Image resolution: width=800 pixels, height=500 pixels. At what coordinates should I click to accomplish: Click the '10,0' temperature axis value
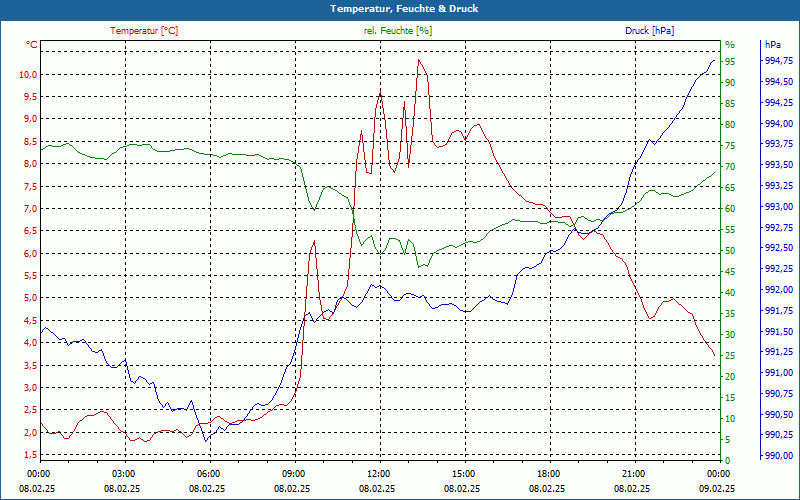28,74
